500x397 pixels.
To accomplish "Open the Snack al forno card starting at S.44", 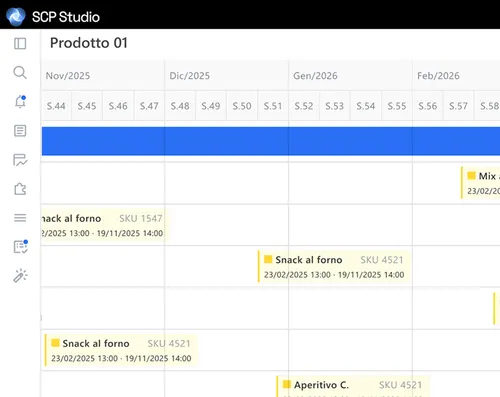I will (x=121, y=350).
